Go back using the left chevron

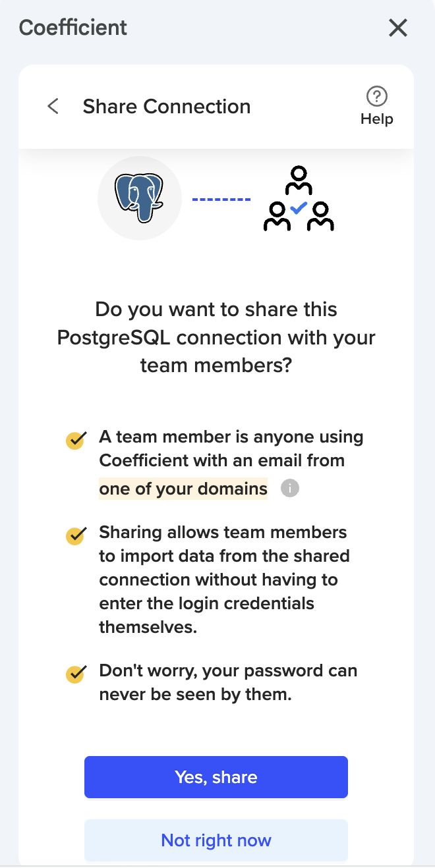53,106
